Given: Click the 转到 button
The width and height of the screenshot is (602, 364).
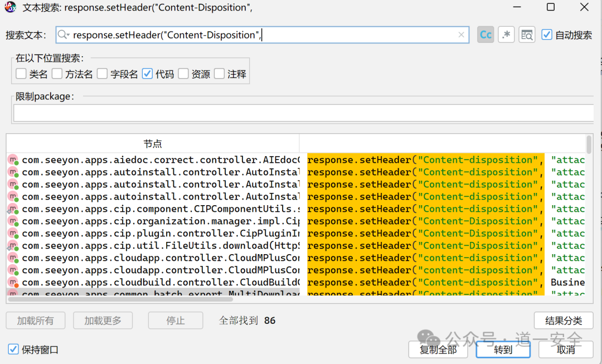Looking at the screenshot, I should point(503,350).
